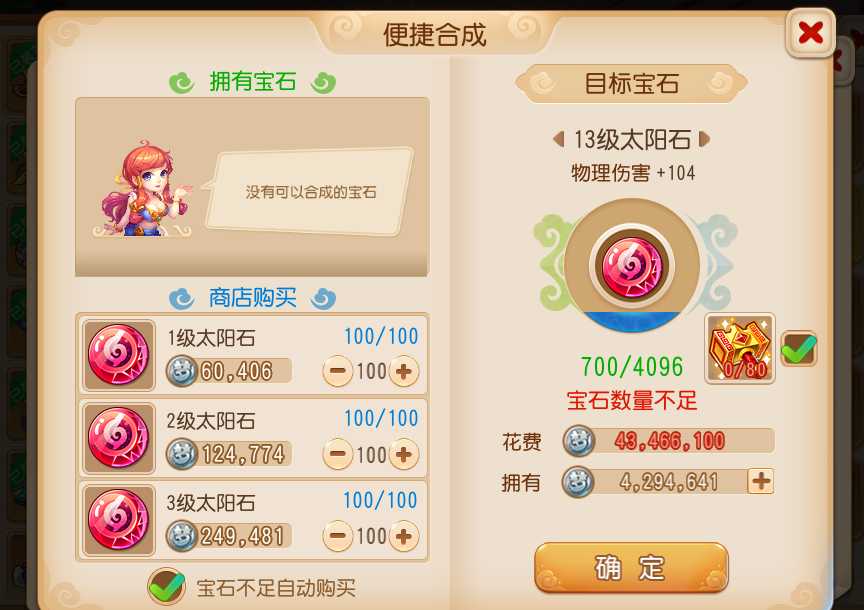Click the plus icon next to 拥有 silver
Image resolution: width=864 pixels, height=610 pixels.
[761, 481]
